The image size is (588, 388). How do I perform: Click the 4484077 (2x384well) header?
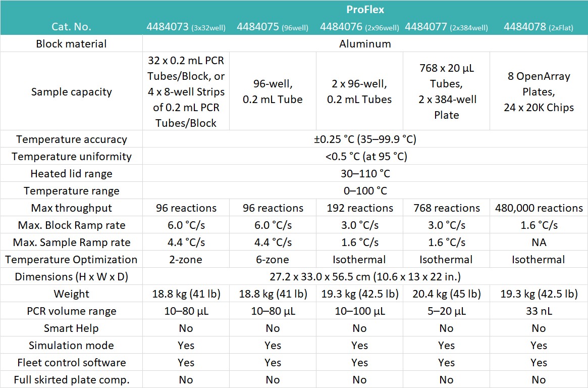(446, 27)
